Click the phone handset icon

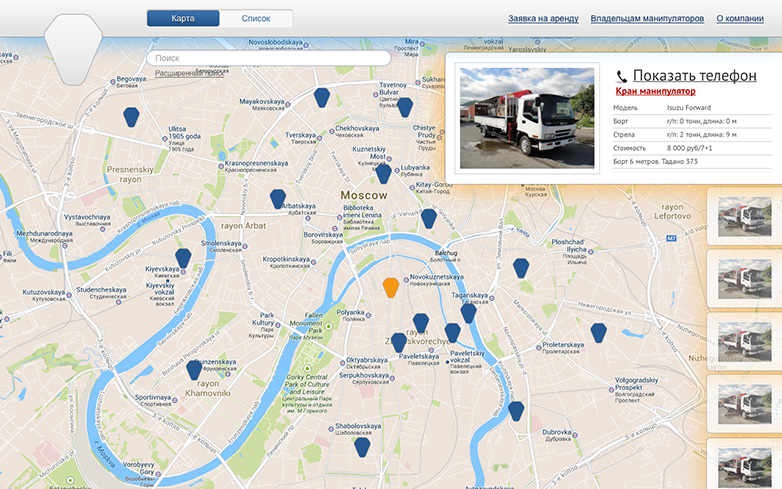pos(621,76)
